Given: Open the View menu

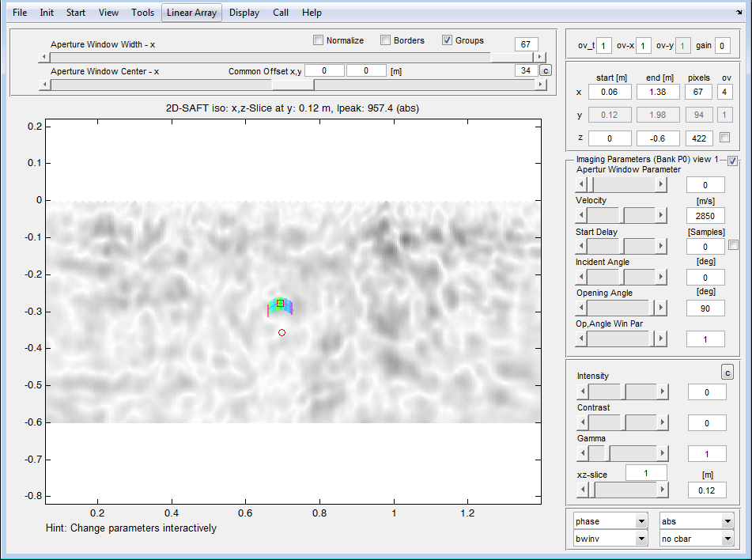Looking at the screenshot, I should (x=108, y=13).
